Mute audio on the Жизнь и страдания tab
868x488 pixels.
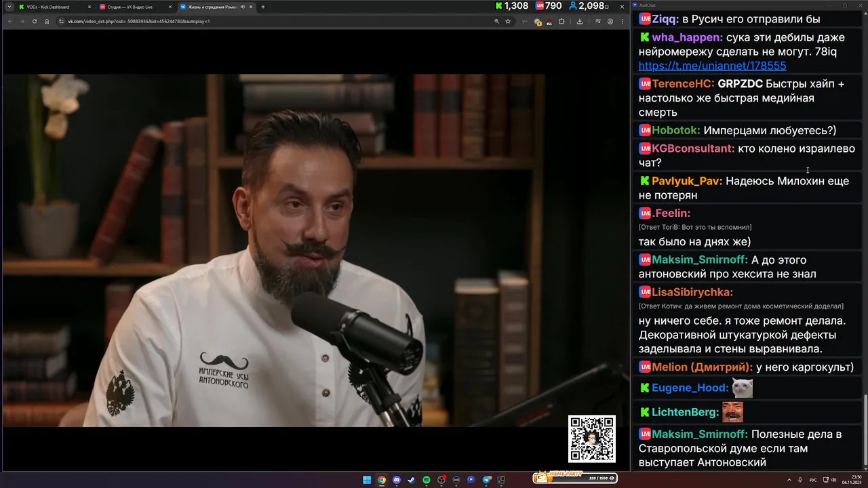click(x=243, y=7)
